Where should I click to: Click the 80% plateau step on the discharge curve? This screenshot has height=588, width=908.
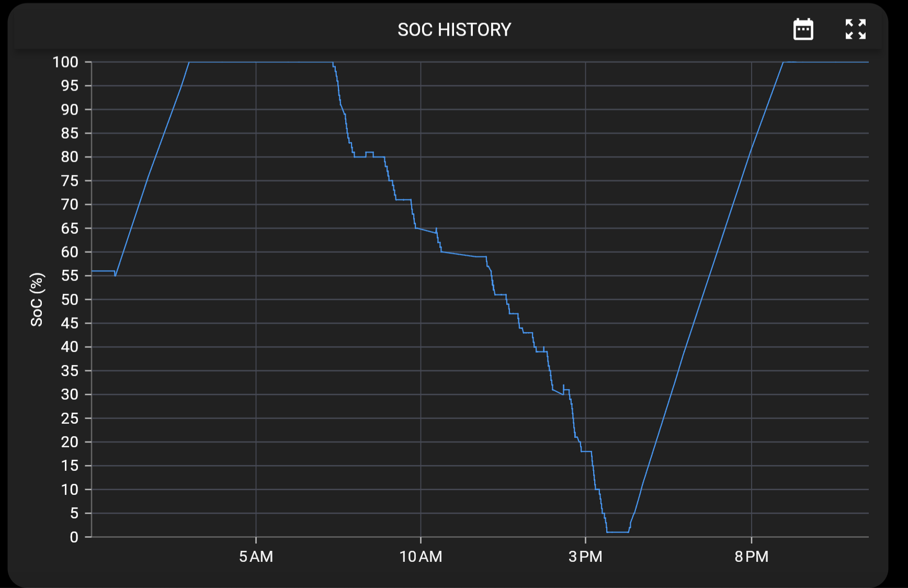tap(360, 157)
